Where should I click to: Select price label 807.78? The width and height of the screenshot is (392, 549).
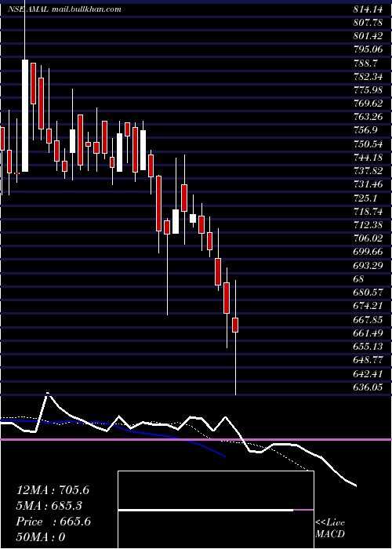(368, 23)
